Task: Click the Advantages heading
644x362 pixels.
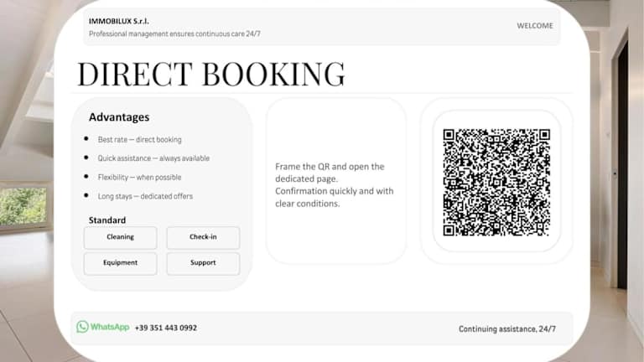Action: click(119, 117)
